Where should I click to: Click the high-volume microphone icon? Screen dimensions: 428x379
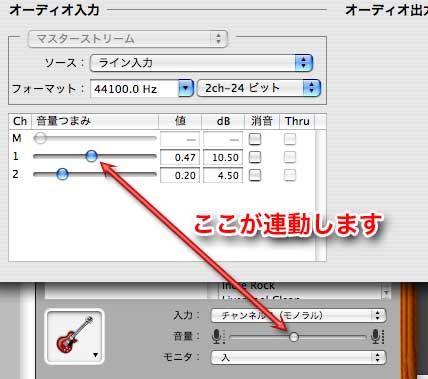(376, 336)
